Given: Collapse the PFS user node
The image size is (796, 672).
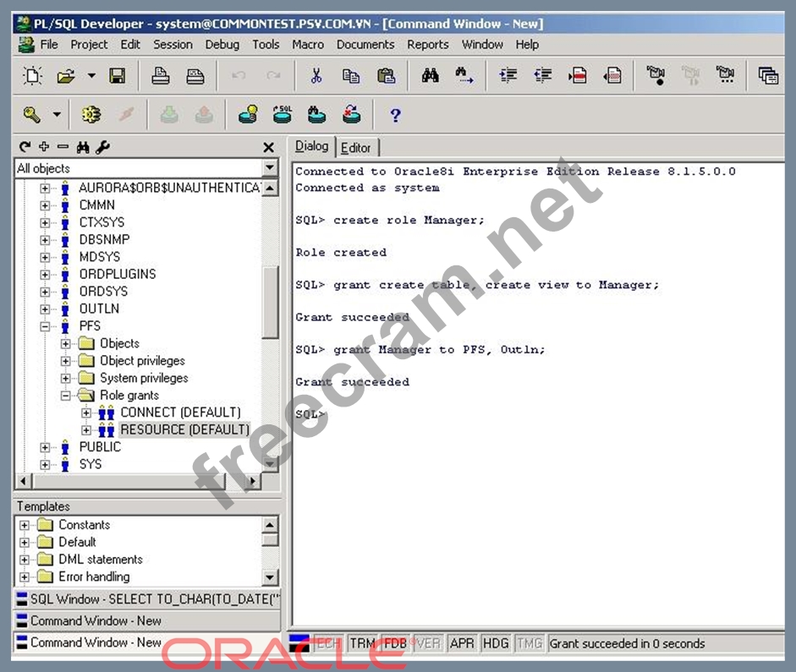Looking at the screenshot, I should pos(45,326).
